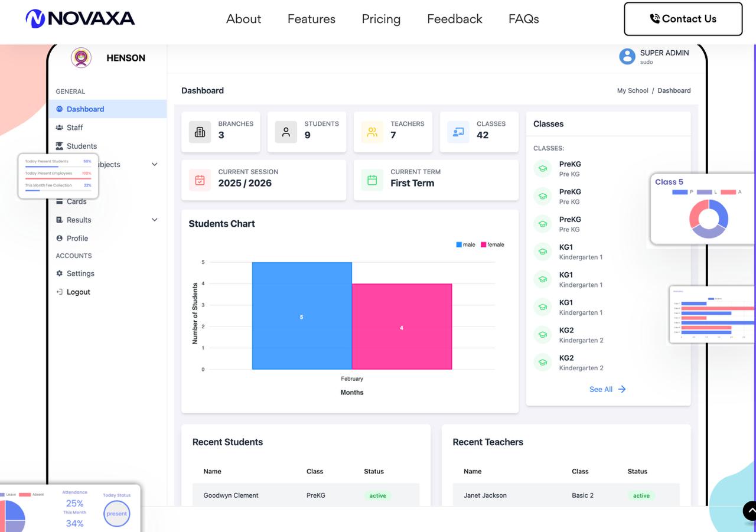Click the blue male bar in chart
Screen dimensions: 756x532
[302, 316]
